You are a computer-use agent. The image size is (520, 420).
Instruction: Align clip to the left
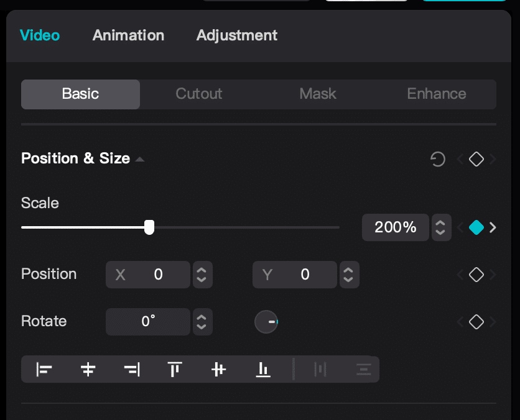point(44,369)
